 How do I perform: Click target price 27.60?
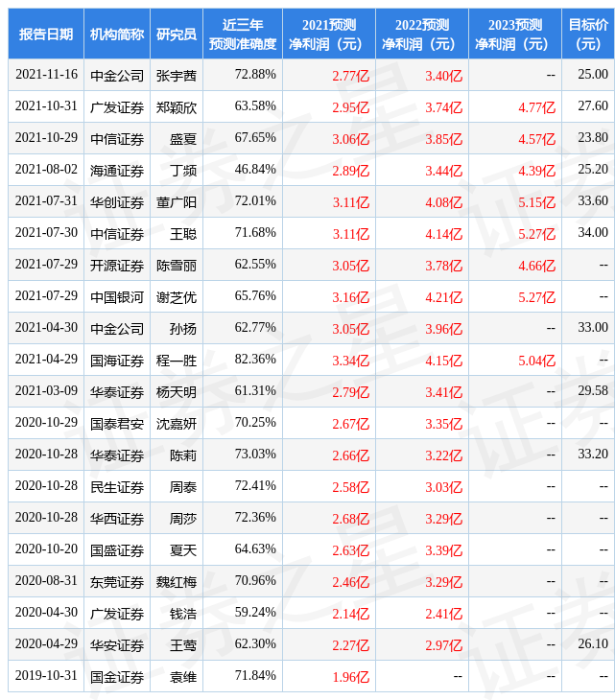(593, 105)
